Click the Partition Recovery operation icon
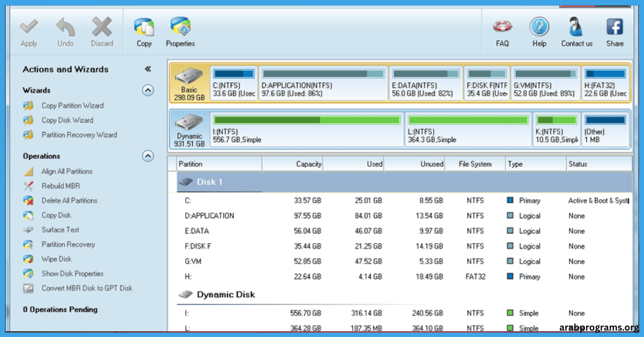This screenshot has width=644, height=337. pyautogui.click(x=28, y=244)
